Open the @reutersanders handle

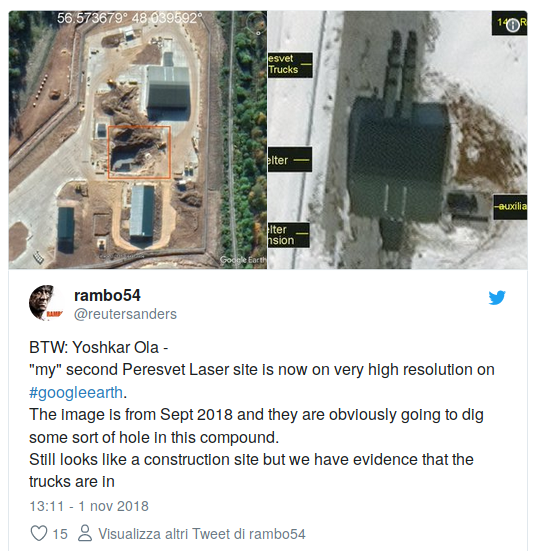[x=125, y=314]
